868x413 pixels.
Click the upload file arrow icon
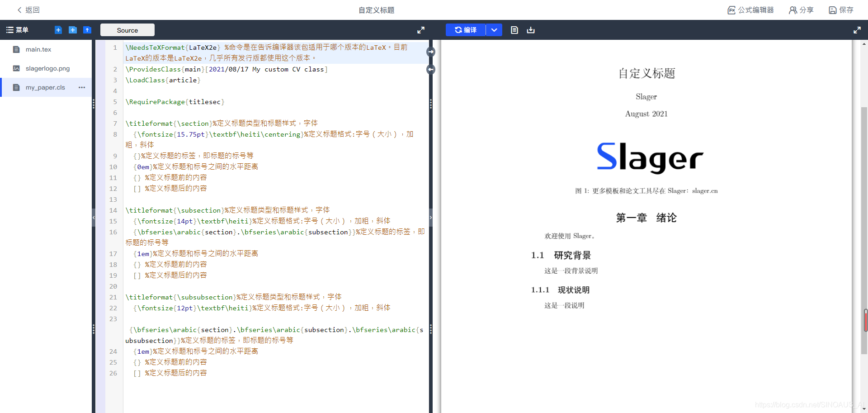87,30
